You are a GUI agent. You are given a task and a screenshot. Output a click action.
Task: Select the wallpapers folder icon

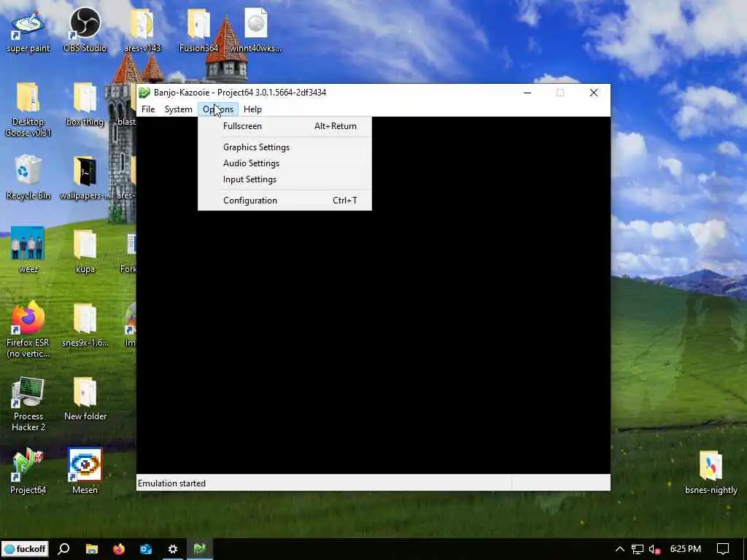[x=85, y=178]
